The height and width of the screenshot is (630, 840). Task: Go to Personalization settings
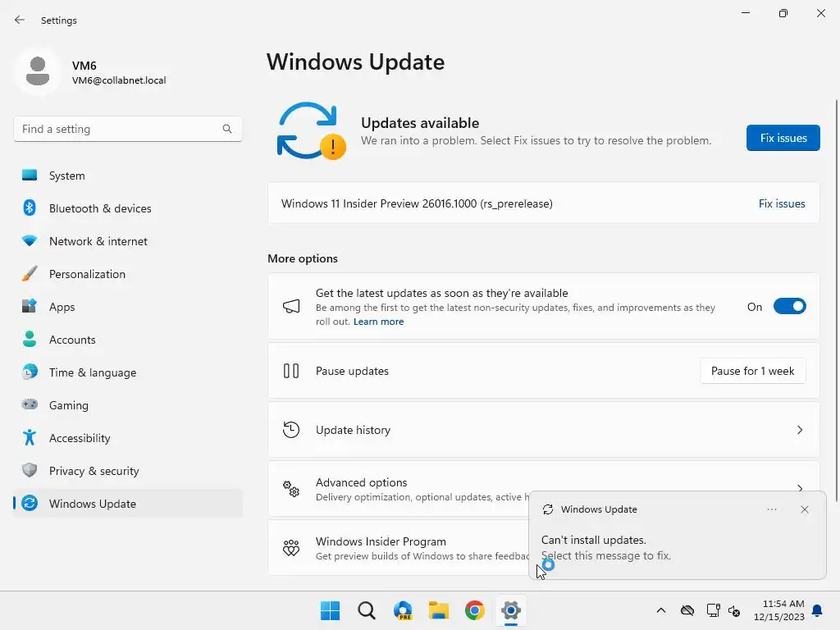[x=128, y=274]
